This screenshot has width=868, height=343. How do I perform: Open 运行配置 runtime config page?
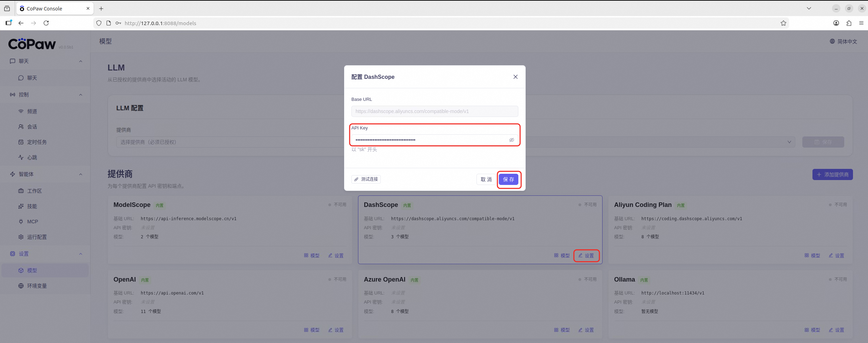click(x=45, y=237)
